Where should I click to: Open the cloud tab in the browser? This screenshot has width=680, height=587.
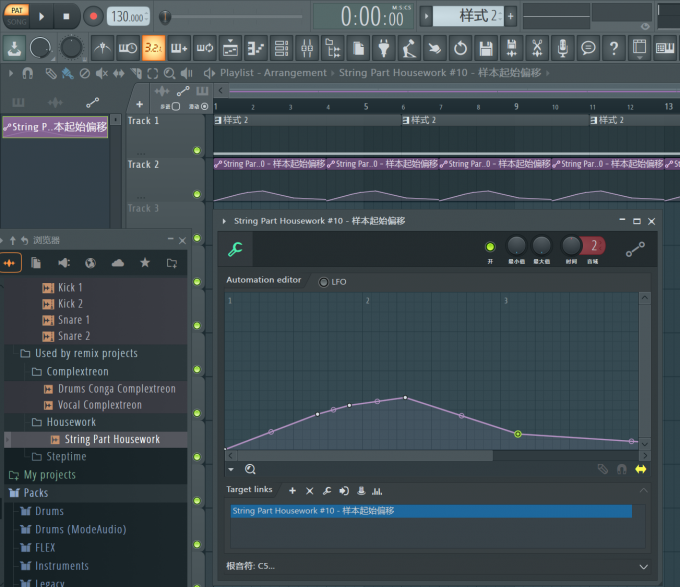118,263
